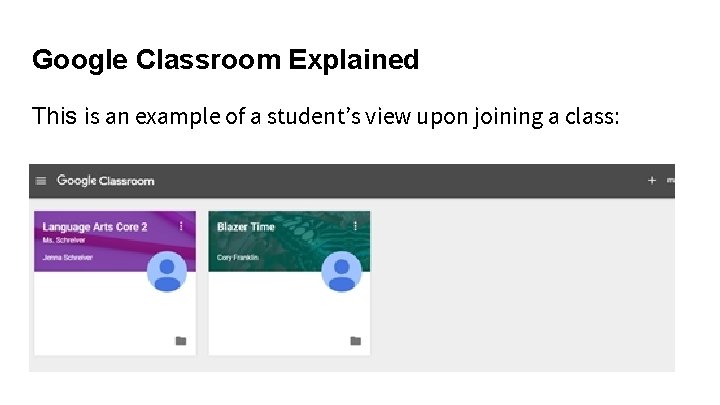Open folder icon on Blazer Time card

[355, 341]
